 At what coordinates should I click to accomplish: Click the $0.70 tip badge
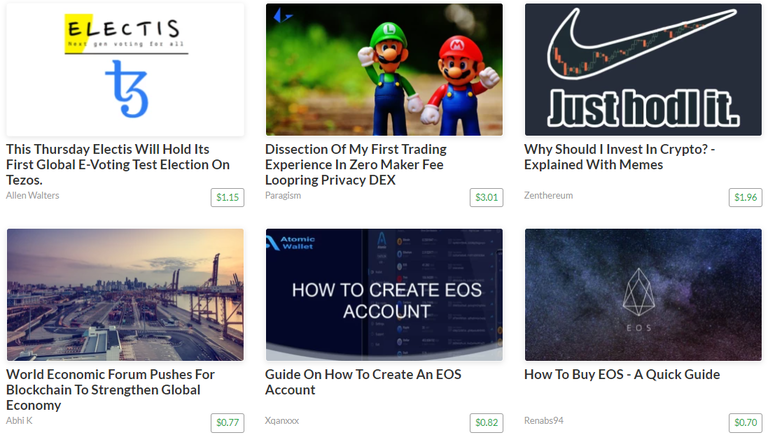(745, 422)
